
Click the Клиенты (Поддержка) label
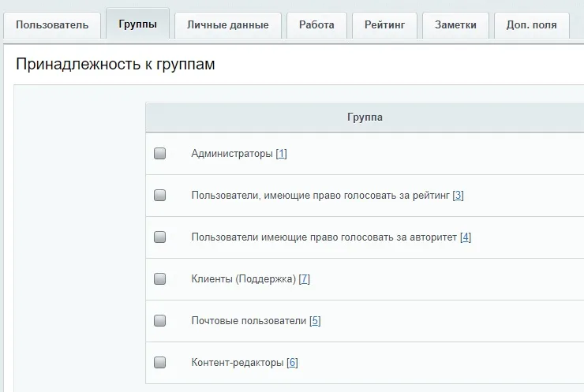point(244,279)
